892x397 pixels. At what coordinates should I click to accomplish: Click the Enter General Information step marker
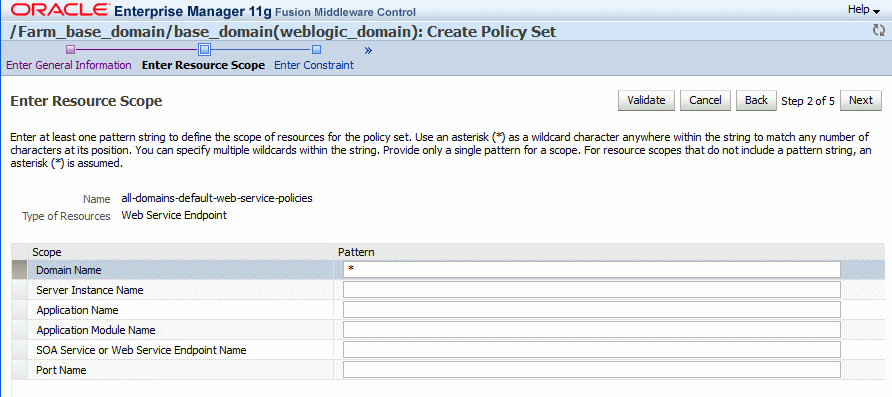click(x=71, y=49)
